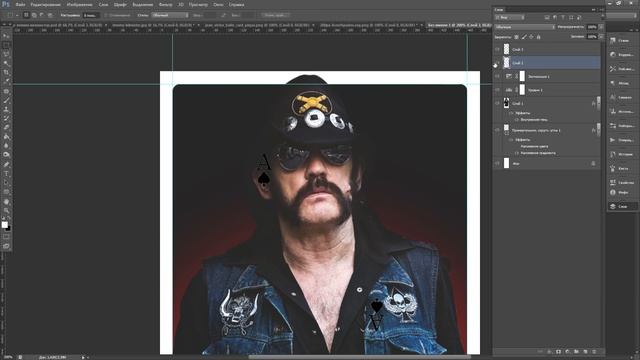Open the layer blend mode dropdown
The image size is (640, 360).
tap(524, 27)
